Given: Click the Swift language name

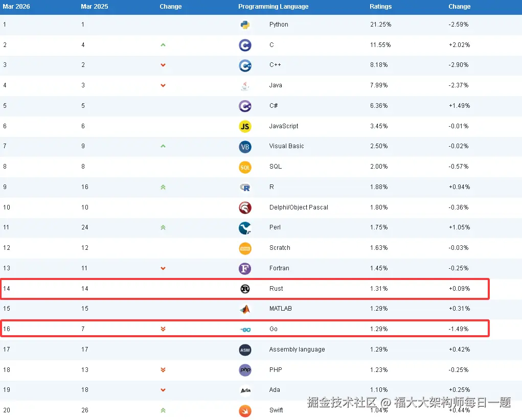Looking at the screenshot, I should point(276,410).
